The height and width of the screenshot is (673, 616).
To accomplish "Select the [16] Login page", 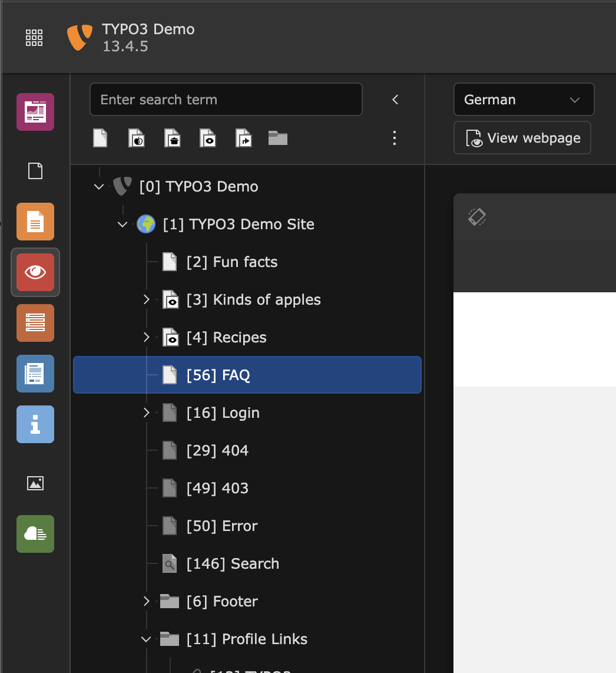I will (x=223, y=413).
